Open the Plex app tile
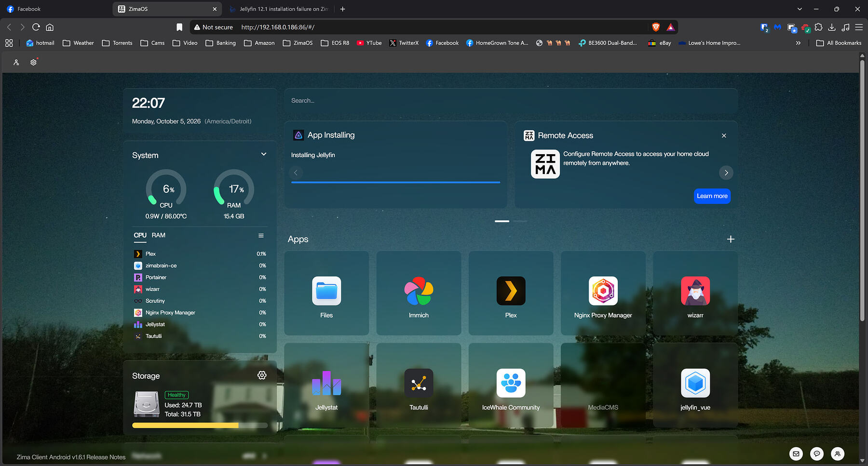 coord(511,293)
